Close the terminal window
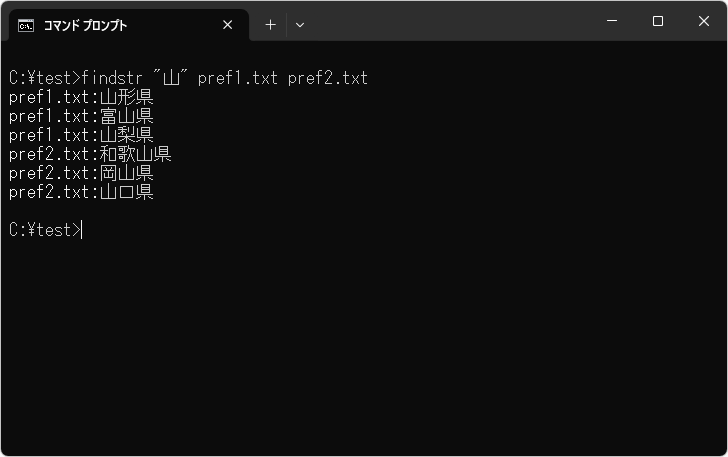The height and width of the screenshot is (457, 728). 703,21
